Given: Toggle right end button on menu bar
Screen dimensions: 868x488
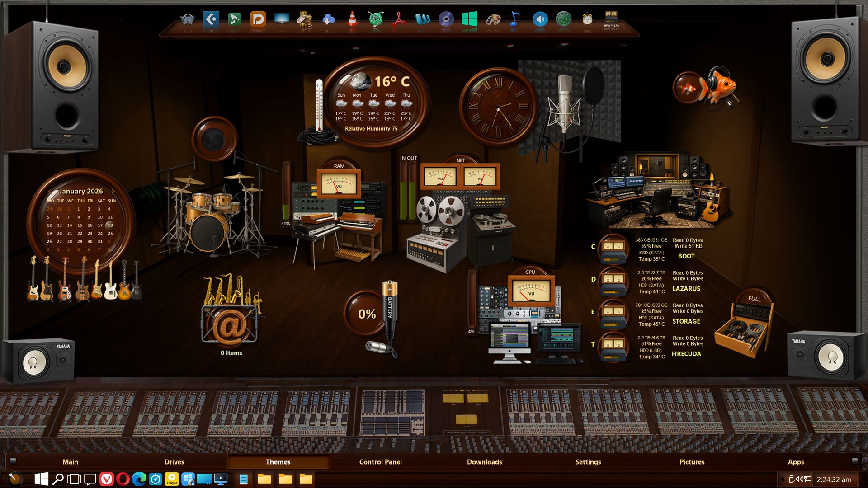Looking at the screenshot, I should [854, 461].
